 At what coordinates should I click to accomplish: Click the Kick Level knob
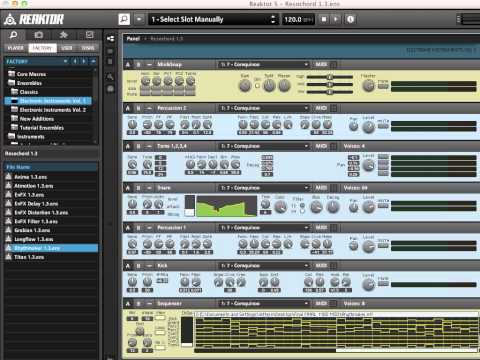click(x=368, y=284)
